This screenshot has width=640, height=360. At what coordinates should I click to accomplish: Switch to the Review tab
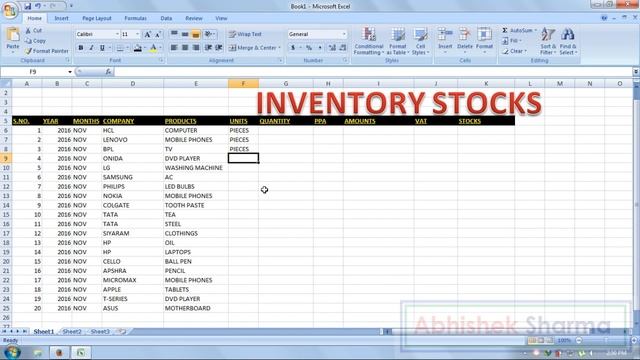pyautogui.click(x=194, y=18)
